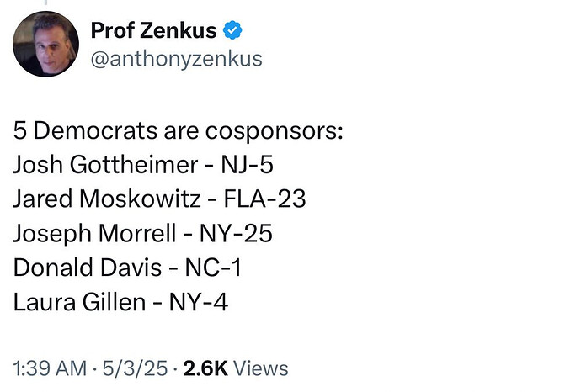Image resolution: width=581 pixels, height=392 pixels.
Task: Click the name Josh Gottheimer
Action: point(105,165)
